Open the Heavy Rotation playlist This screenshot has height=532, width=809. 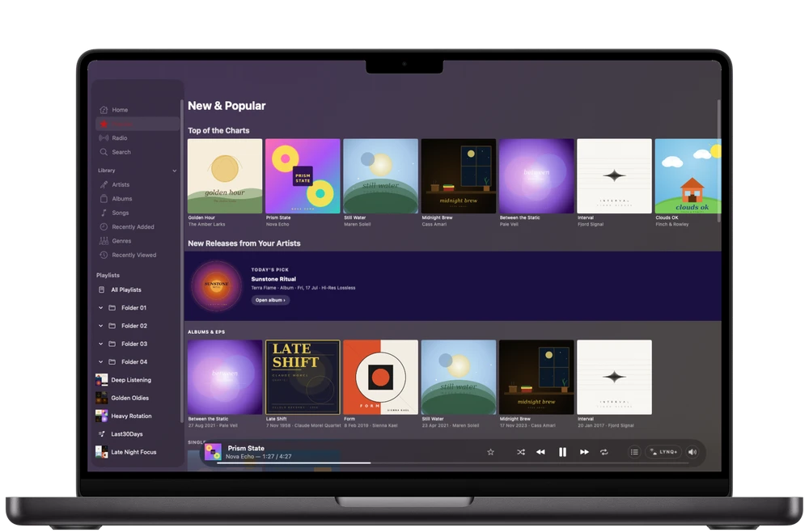click(138, 416)
